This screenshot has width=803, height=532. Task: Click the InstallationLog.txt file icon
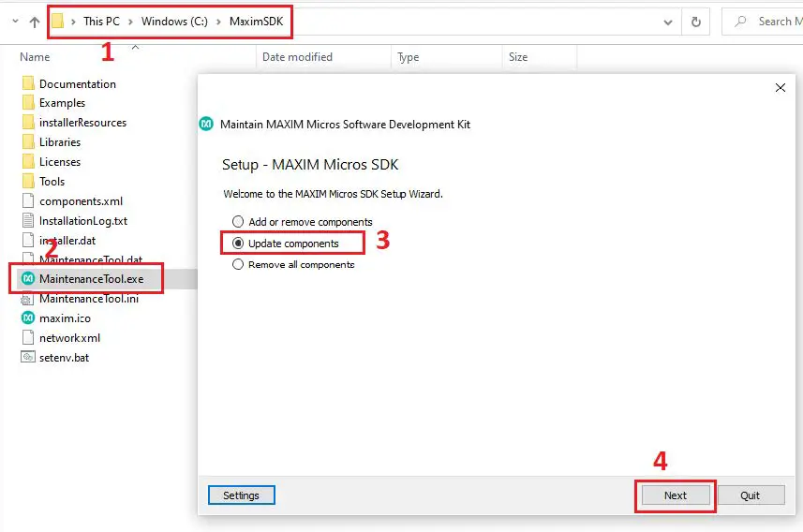pos(28,221)
